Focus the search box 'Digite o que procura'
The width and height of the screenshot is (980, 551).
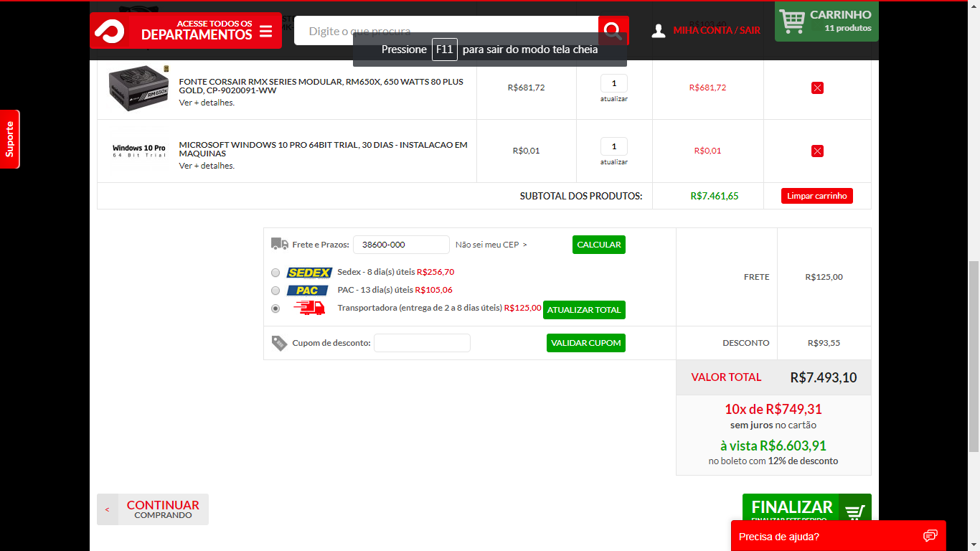coord(446,31)
